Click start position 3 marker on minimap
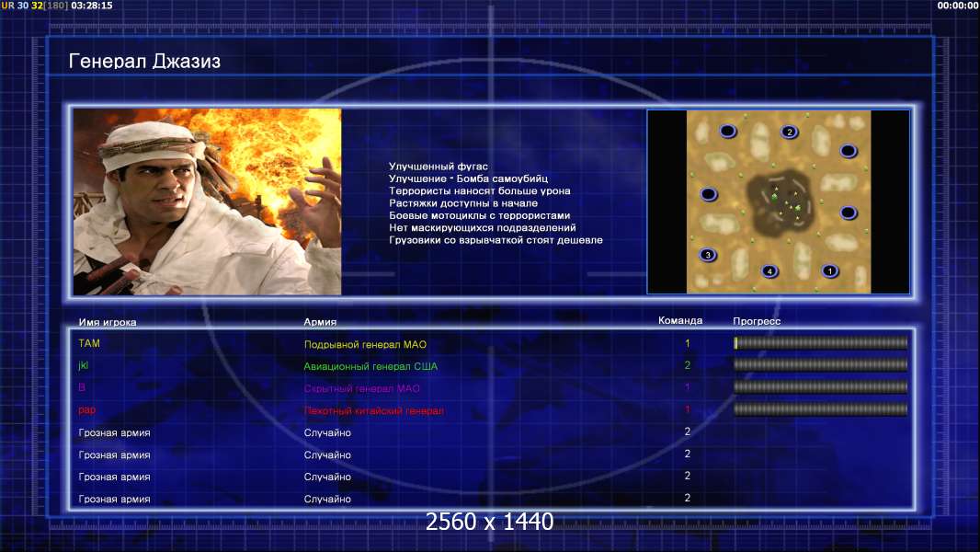980x552 pixels. click(x=707, y=255)
